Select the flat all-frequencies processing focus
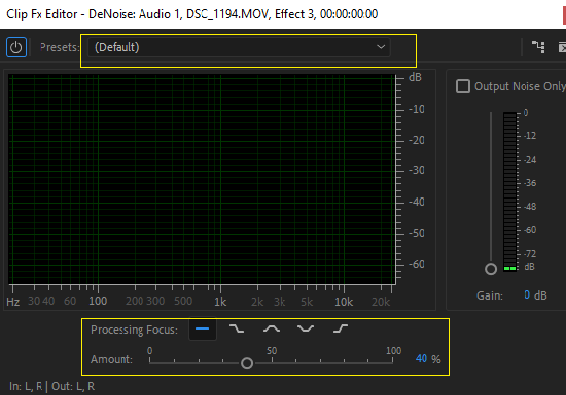The image size is (566, 395). pyautogui.click(x=203, y=329)
